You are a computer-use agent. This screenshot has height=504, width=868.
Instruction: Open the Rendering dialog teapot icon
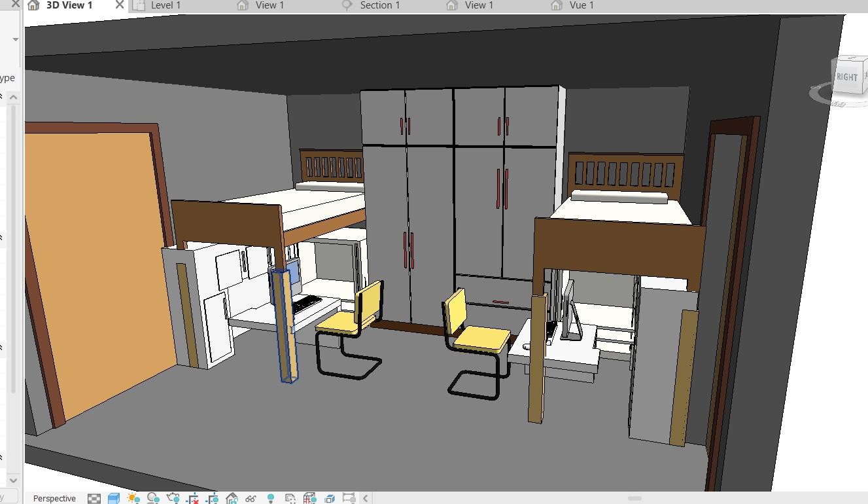pos(173,499)
